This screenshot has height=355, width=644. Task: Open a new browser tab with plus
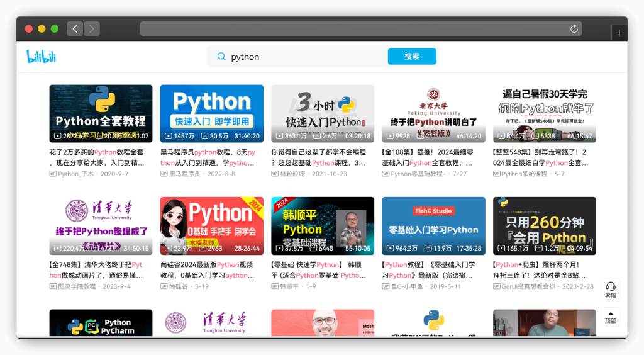click(619, 33)
